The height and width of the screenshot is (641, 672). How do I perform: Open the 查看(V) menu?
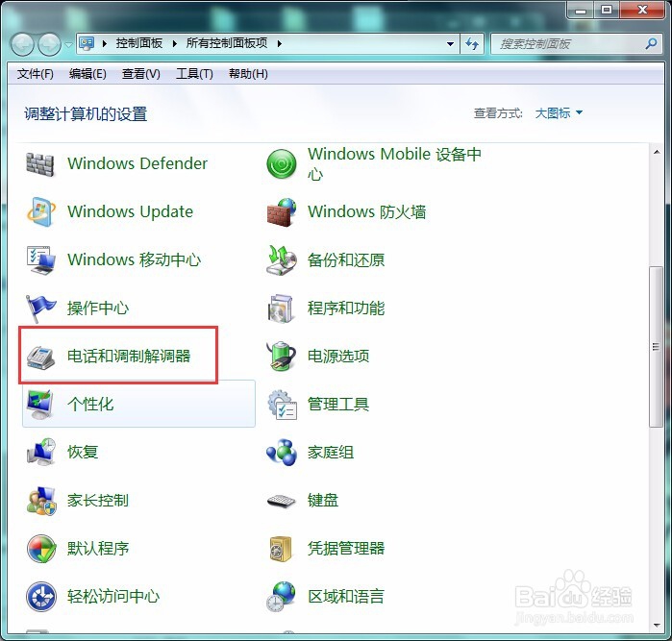[x=141, y=74]
